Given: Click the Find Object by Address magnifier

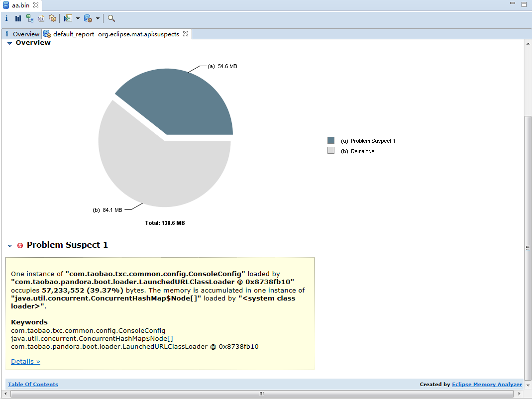Looking at the screenshot, I should (111, 18).
